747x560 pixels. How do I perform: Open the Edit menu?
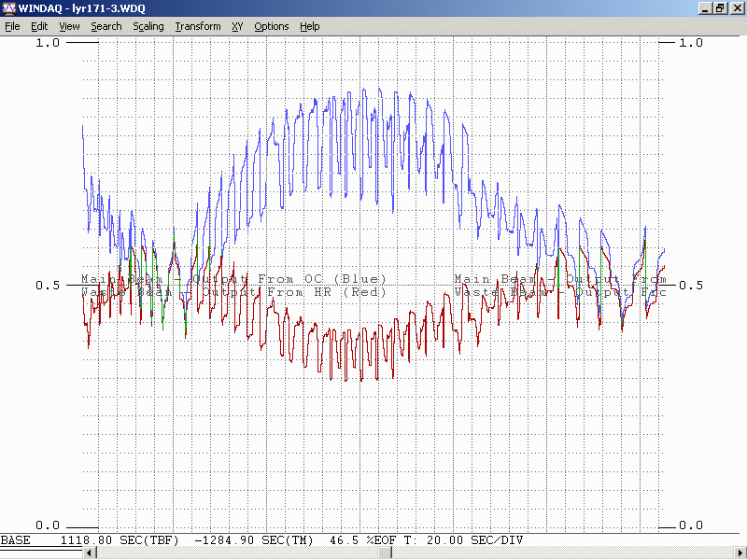(x=39, y=26)
